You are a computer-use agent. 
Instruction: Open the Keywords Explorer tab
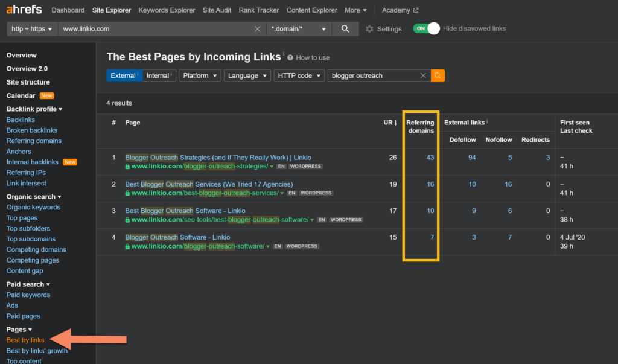167,10
